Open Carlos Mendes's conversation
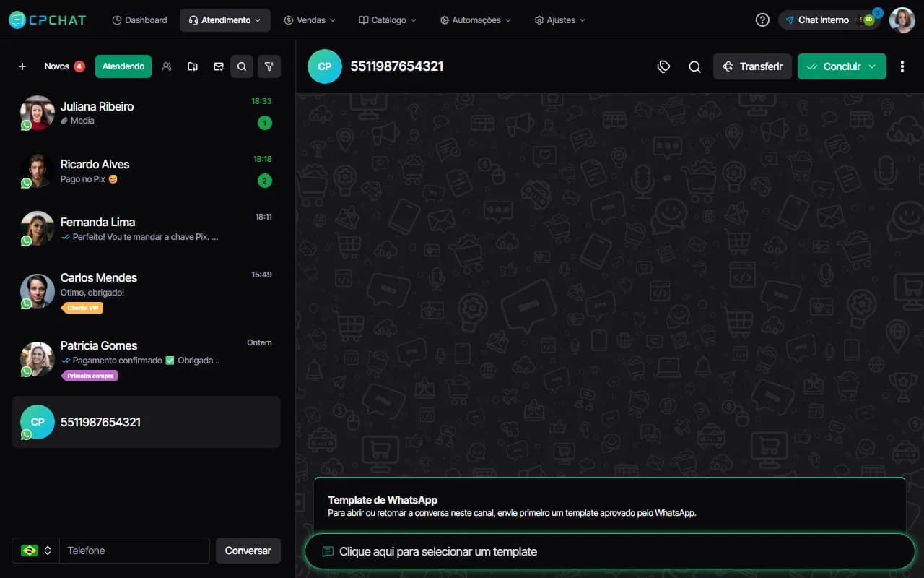Viewport: 924px width, 578px height. 146,291
